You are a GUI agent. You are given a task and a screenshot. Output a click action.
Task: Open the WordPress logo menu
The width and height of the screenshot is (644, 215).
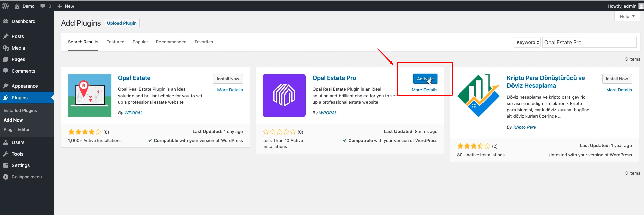tap(5, 6)
